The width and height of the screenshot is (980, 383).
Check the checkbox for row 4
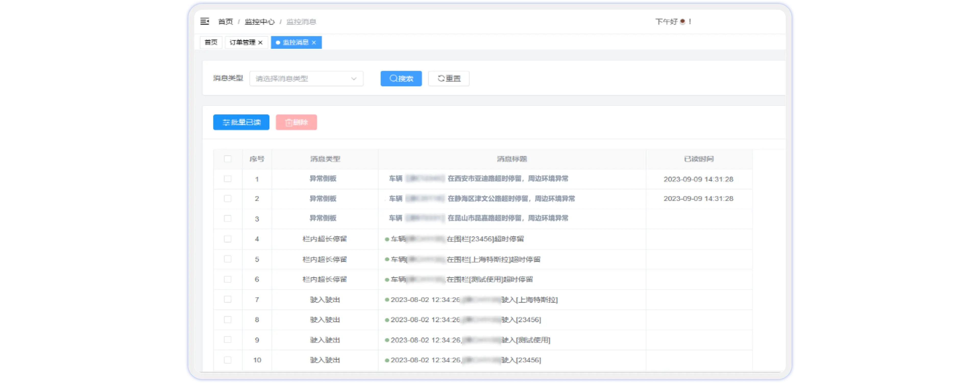point(227,239)
